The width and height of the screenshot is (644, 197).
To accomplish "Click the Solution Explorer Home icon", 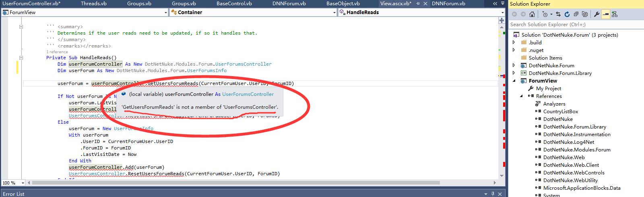I will [532, 14].
